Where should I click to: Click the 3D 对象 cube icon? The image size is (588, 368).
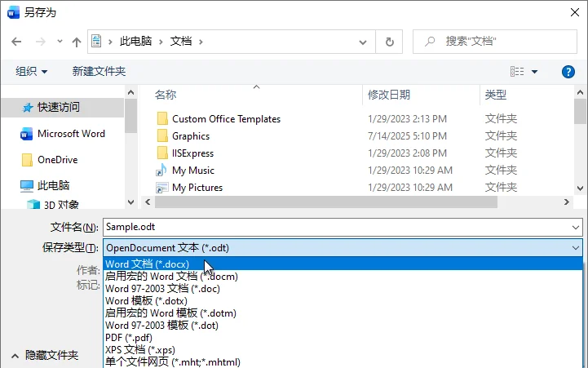pyautogui.click(x=33, y=204)
